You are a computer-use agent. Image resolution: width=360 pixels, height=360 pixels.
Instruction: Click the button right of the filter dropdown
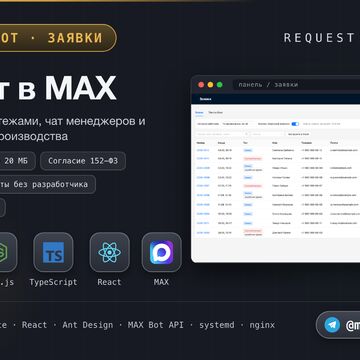(299, 134)
